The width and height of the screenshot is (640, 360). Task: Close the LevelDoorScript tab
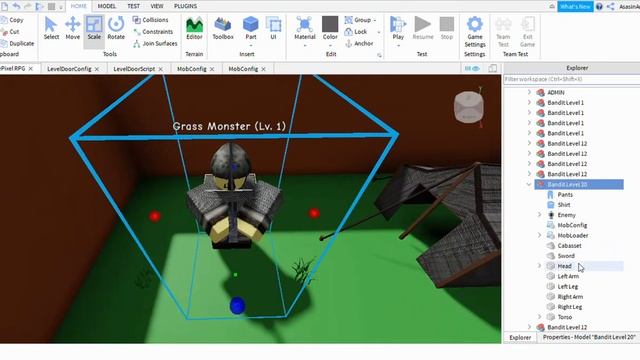pyautogui.click(x=160, y=69)
